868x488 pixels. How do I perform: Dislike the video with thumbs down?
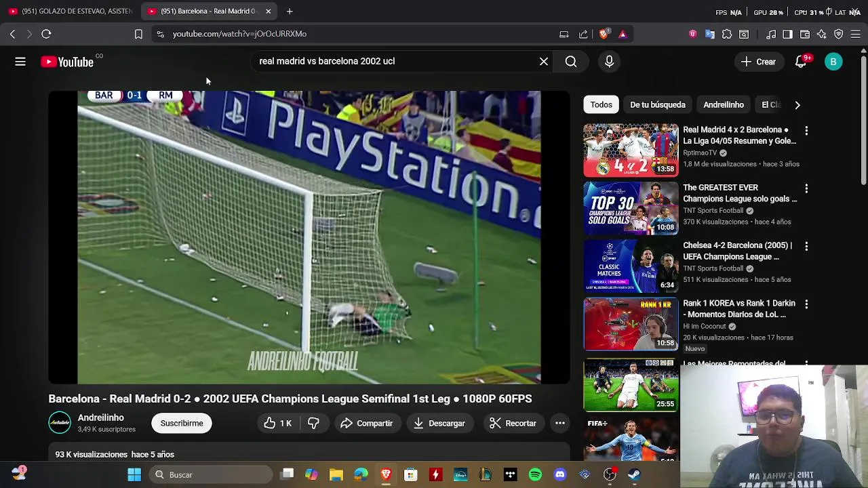(x=313, y=423)
